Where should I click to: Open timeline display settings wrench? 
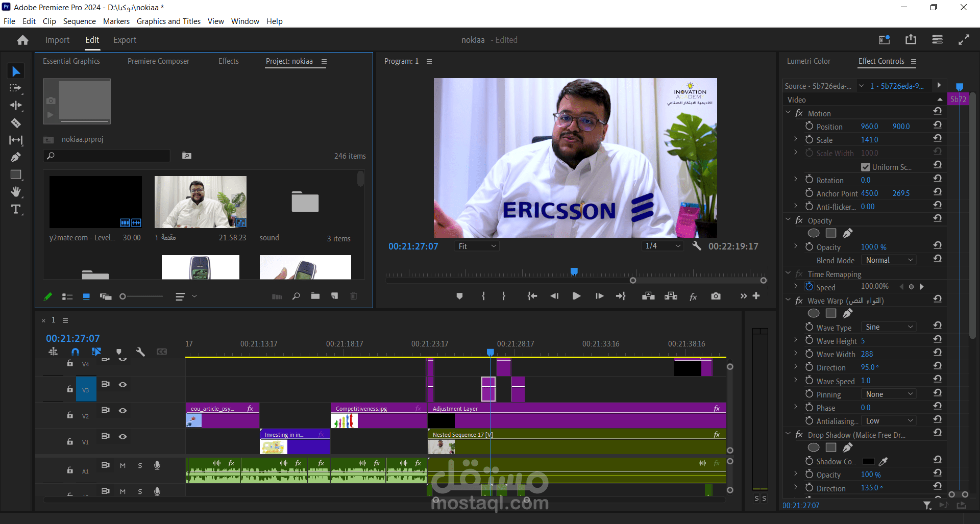click(x=140, y=352)
